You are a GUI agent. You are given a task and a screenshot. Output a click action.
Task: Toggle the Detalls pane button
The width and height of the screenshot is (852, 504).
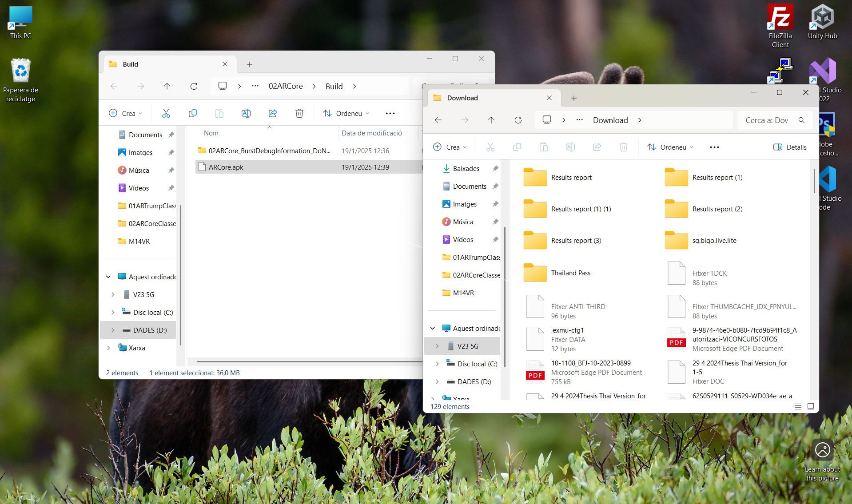(790, 147)
